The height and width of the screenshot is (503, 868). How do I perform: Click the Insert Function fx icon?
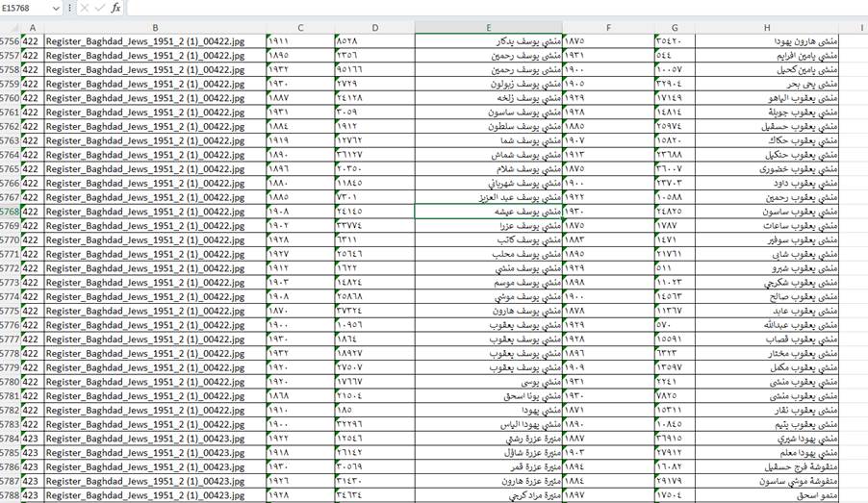[115, 8]
